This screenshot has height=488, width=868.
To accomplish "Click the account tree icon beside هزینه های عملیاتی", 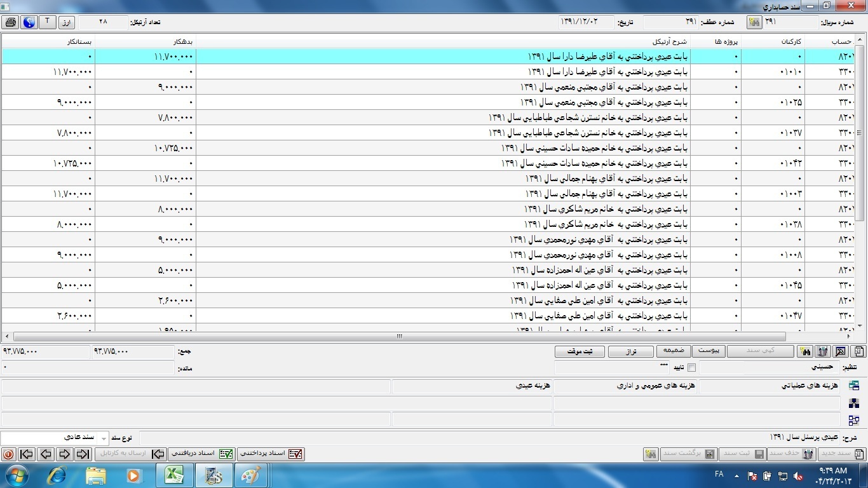I will [x=854, y=386].
